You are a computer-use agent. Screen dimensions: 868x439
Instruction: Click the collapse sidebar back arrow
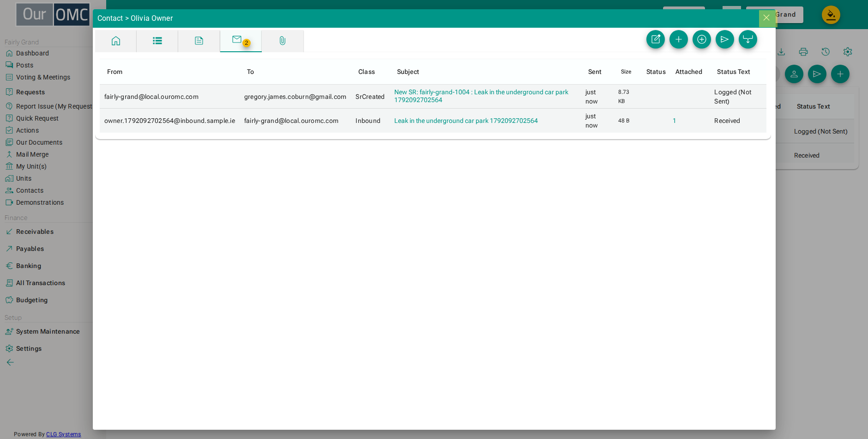[x=10, y=362]
